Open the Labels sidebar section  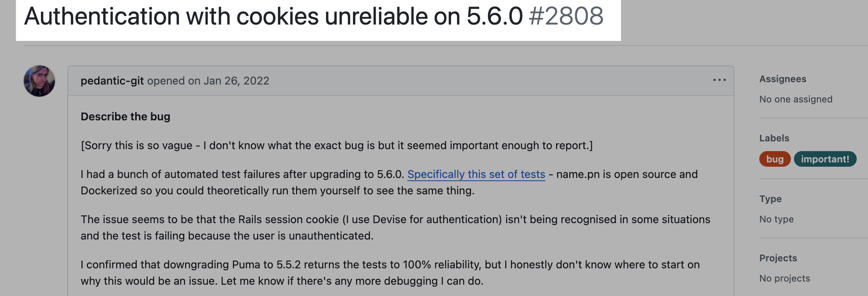774,138
